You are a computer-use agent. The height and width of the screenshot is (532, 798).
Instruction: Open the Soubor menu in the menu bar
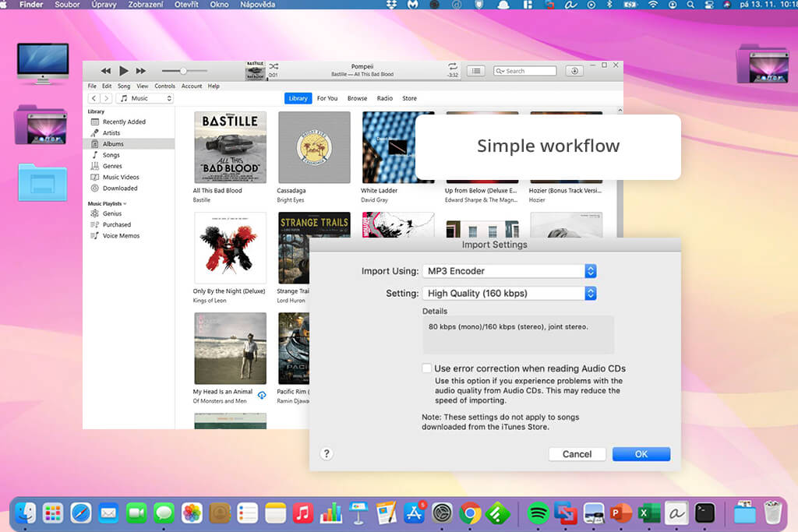coord(67,5)
